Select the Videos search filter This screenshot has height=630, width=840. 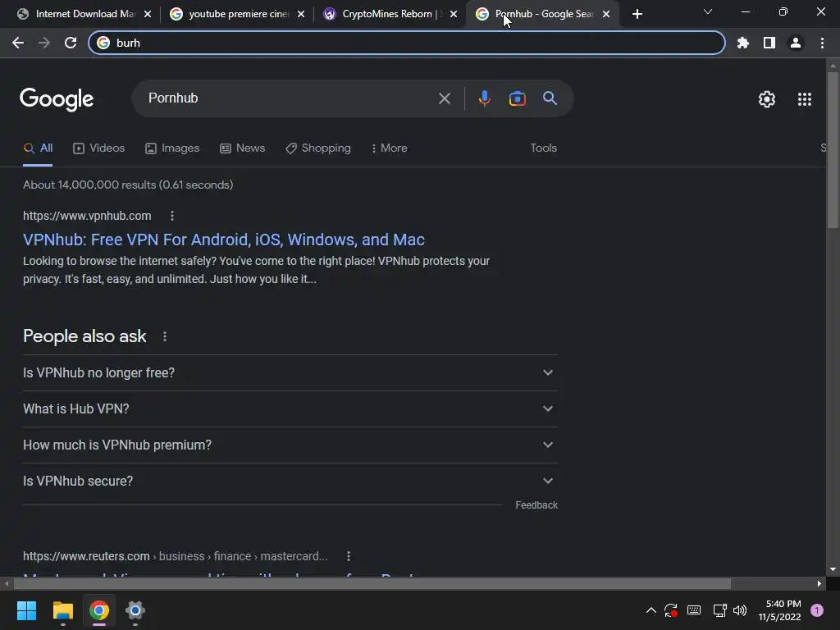[x=99, y=148]
